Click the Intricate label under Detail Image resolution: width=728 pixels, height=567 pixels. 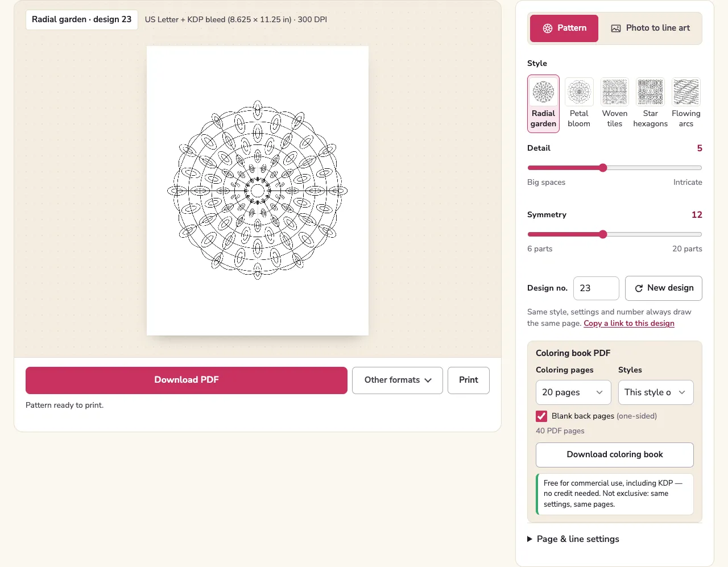pyautogui.click(x=688, y=183)
